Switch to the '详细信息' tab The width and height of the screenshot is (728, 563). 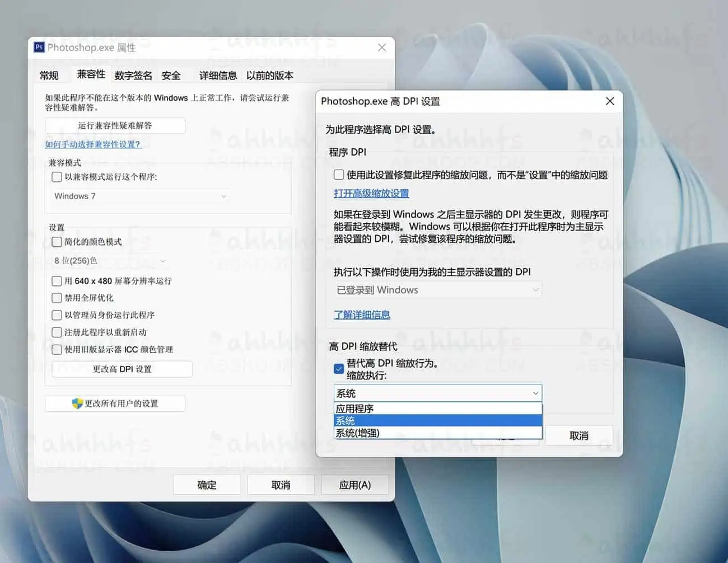click(218, 75)
